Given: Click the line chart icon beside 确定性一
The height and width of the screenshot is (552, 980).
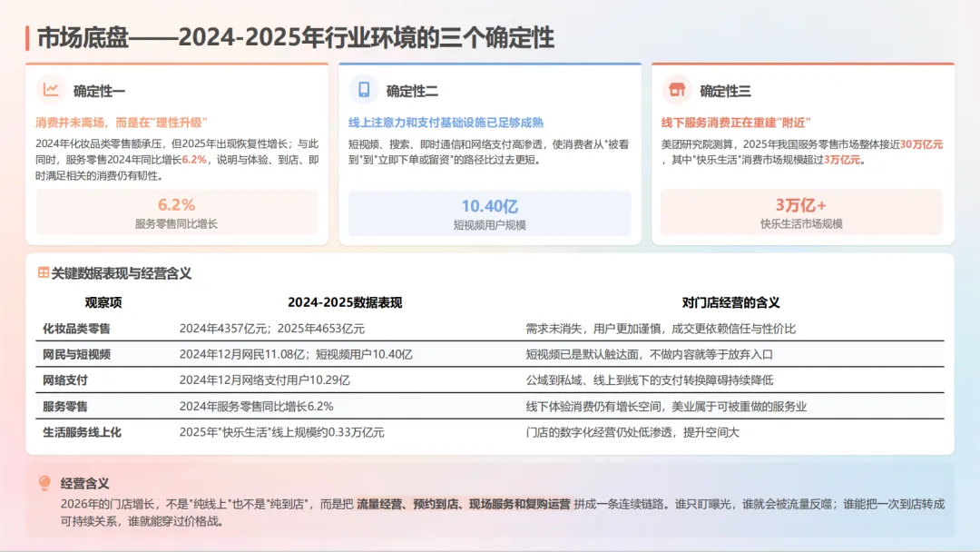Looking at the screenshot, I should [53, 91].
